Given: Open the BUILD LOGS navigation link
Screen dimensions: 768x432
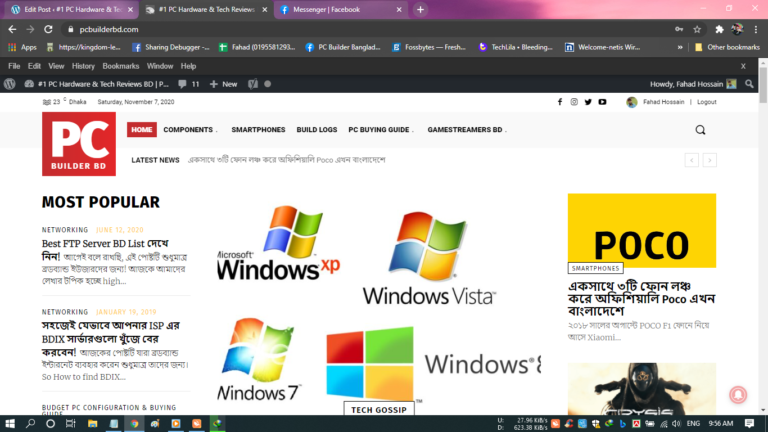Looking at the screenshot, I should (316, 130).
